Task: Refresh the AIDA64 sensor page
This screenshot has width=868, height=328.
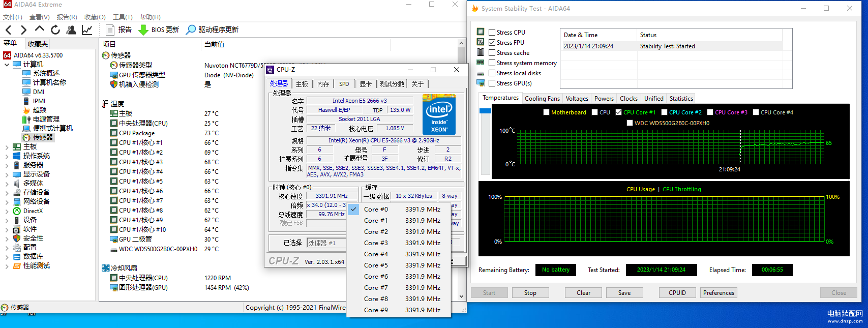Action: pyautogui.click(x=55, y=30)
